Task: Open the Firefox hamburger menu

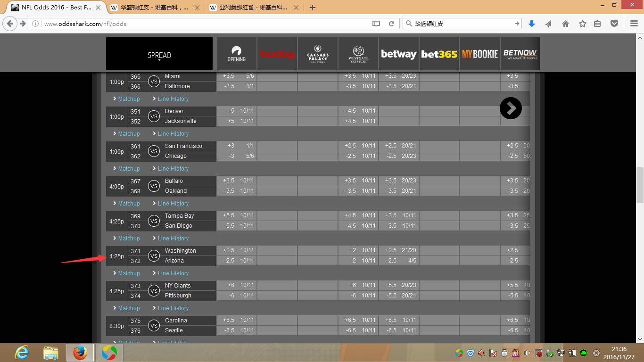Action: 634,24
